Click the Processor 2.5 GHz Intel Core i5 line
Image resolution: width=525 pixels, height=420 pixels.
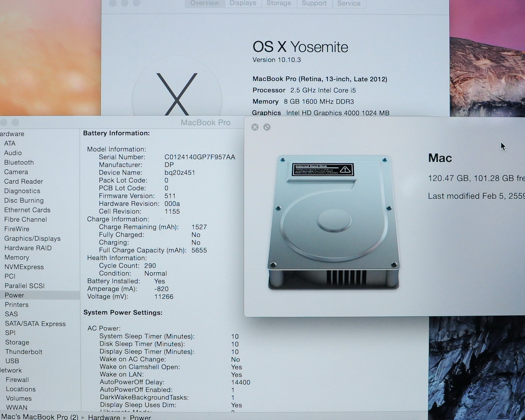[x=304, y=90]
